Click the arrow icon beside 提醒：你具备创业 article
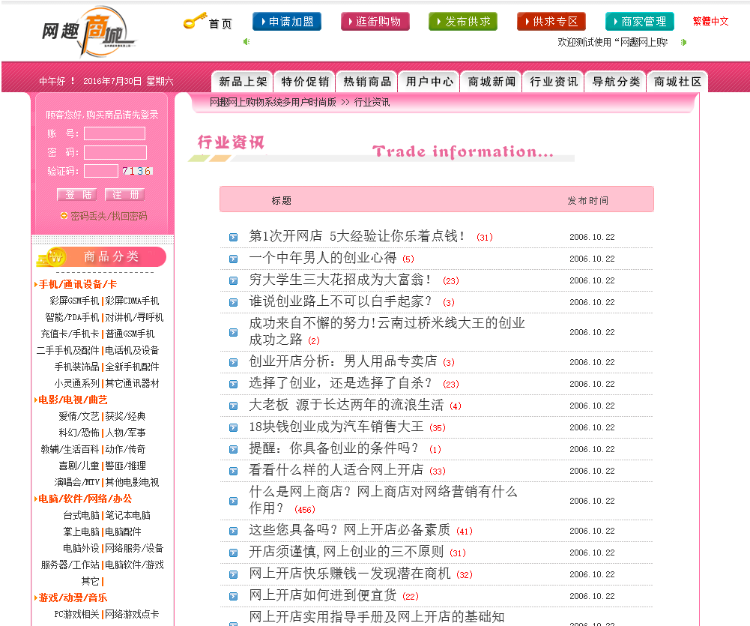The image size is (750, 626). pyautogui.click(x=233, y=449)
